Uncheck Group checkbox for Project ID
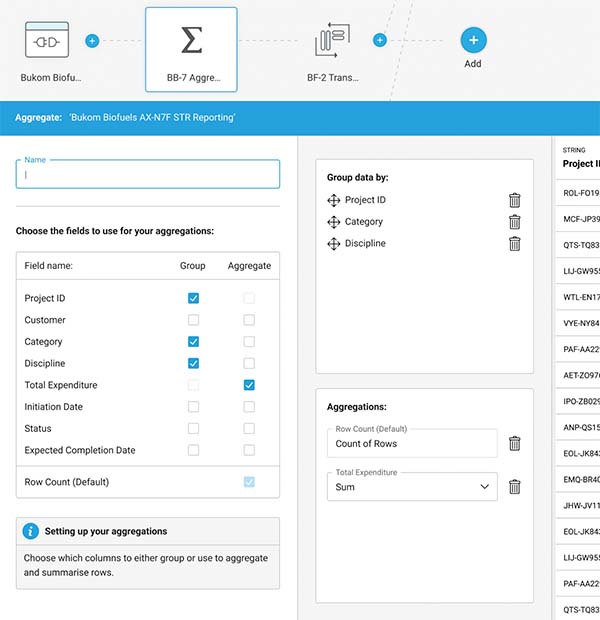 click(193, 298)
